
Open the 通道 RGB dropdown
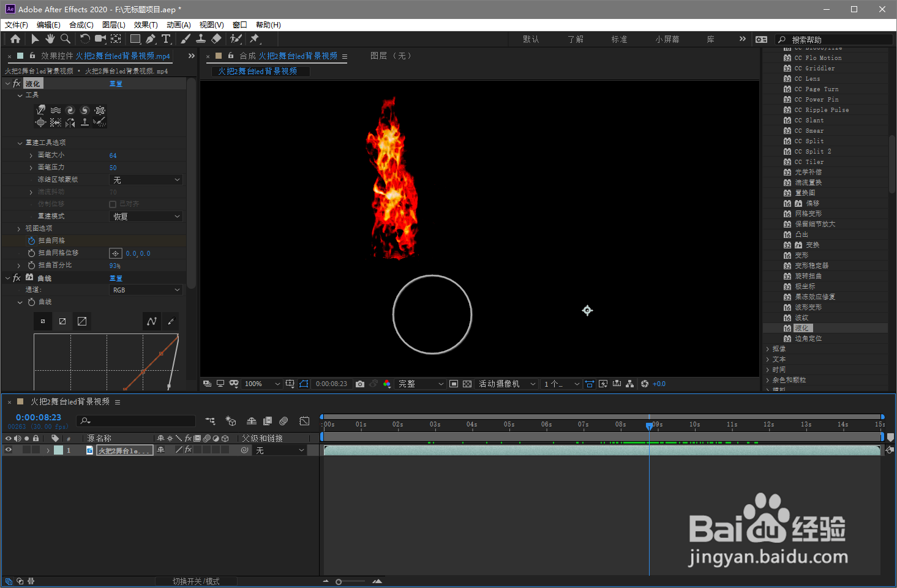pyautogui.click(x=146, y=290)
